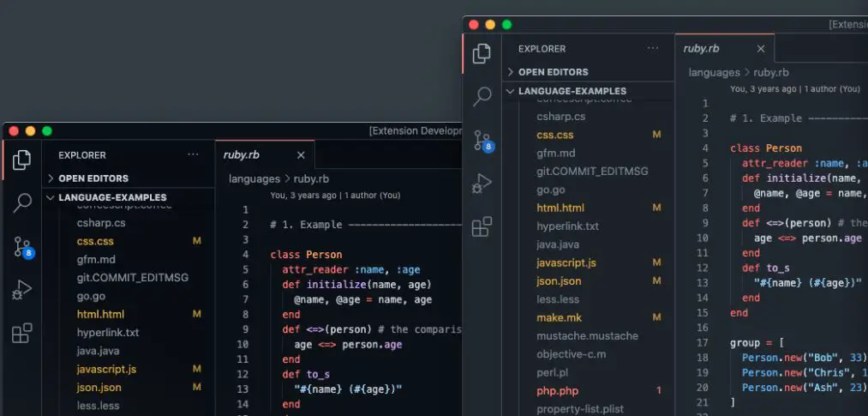Close ruby.rb tab in right window
The width and height of the screenshot is (868, 416).
[761, 49]
